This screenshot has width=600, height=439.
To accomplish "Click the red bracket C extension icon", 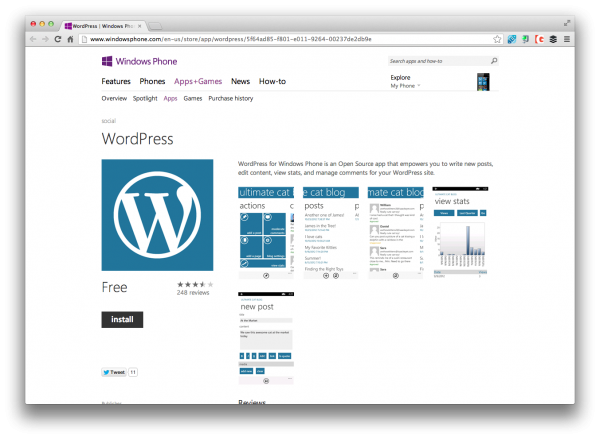I will 540,39.
